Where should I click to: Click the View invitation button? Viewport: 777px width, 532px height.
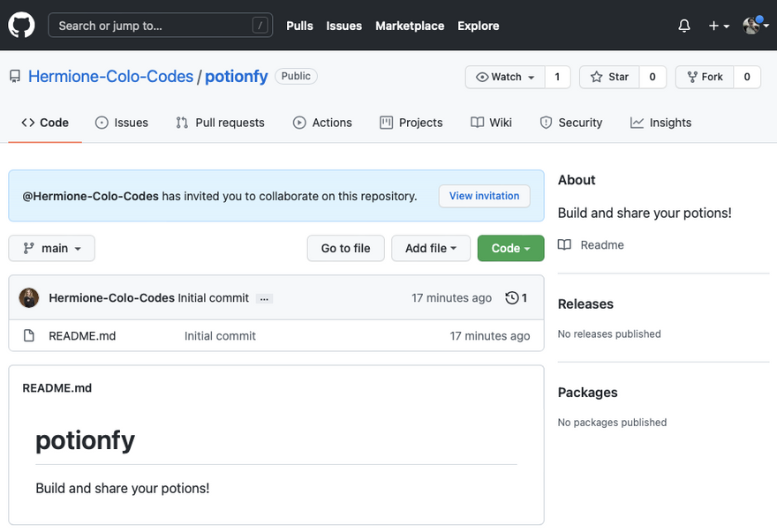pyautogui.click(x=484, y=196)
